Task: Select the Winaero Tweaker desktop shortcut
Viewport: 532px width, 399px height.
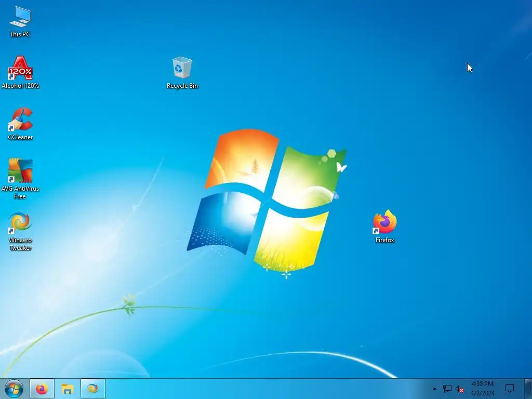Action: 20,232
